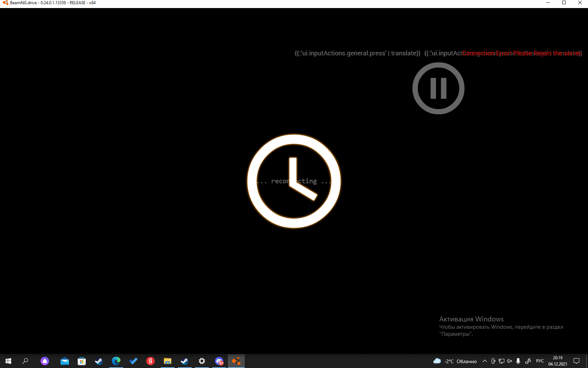Screen dimensions: 588x368
Task: Launch the purple Alice assistant icon
Action: pyautogui.click(x=45, y=361)
